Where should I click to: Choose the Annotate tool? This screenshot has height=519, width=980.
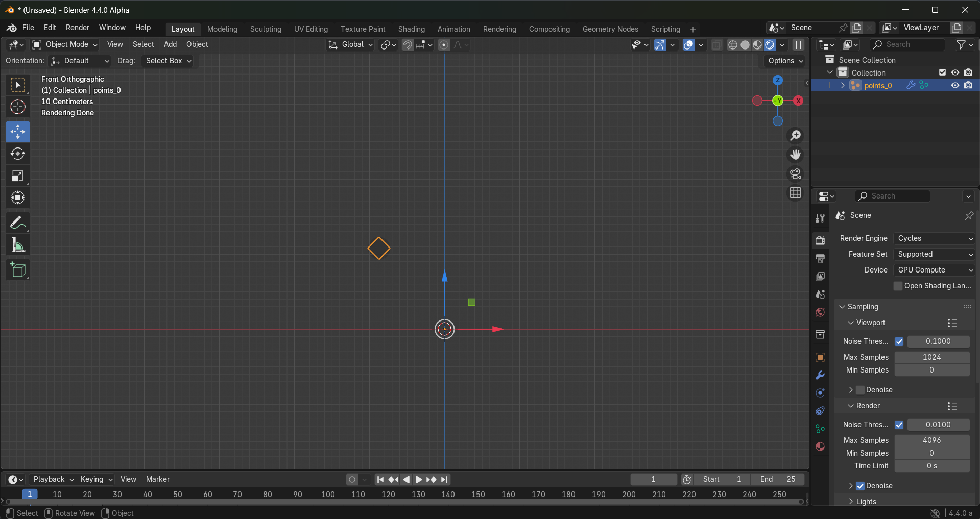point(18,223)
